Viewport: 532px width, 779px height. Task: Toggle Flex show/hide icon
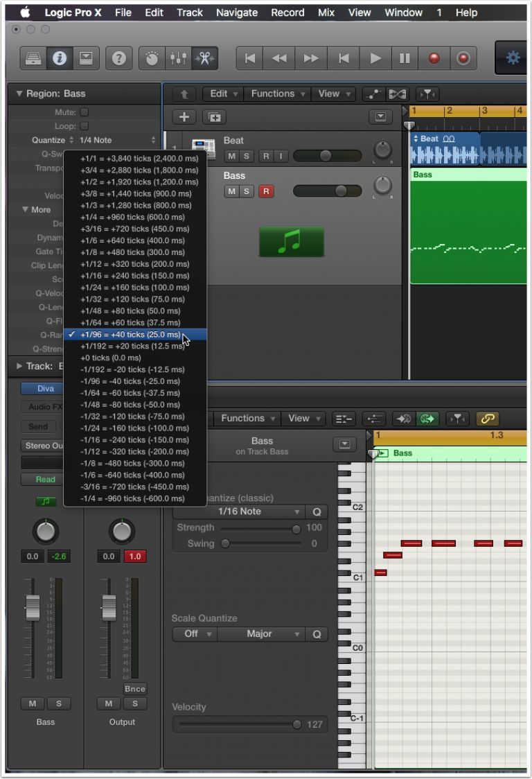point(398,94)
